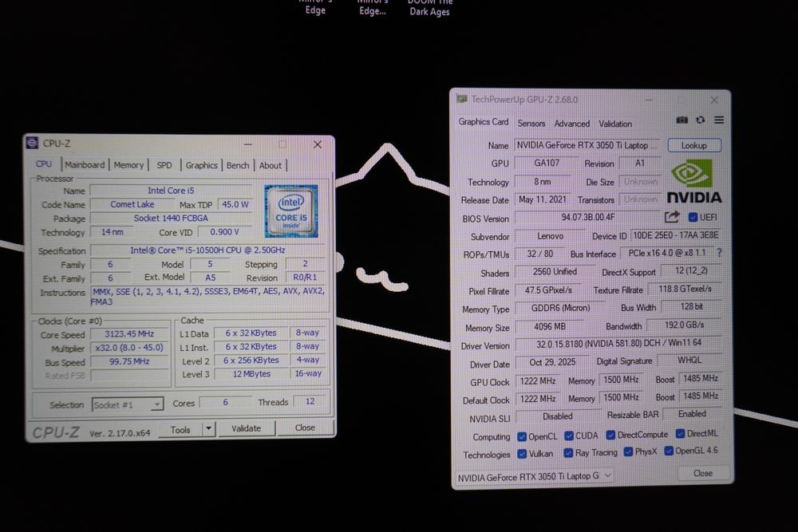Viewport: 798px width, 532px height.
Task: Click the Intel Core i5 logo
Action: 291,211
